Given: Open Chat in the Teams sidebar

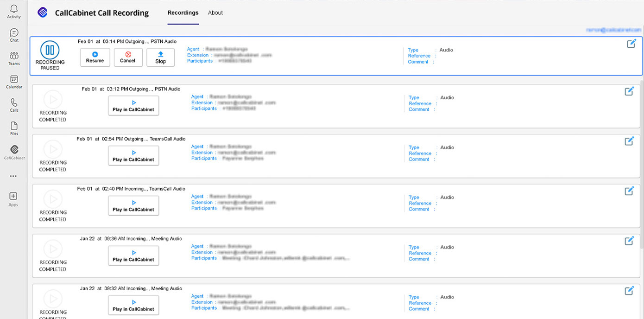Looking at the screenshot, I should (x=14, y=35).
